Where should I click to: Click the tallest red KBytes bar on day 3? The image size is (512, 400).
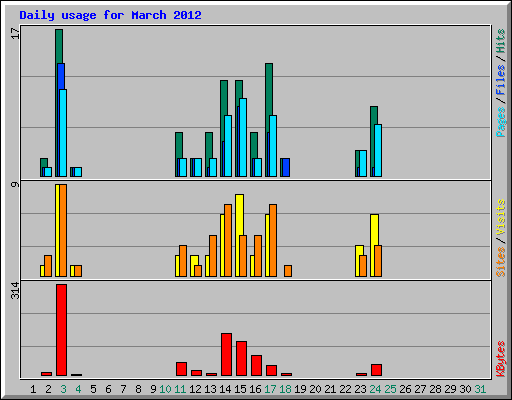(x=61, y=330)
